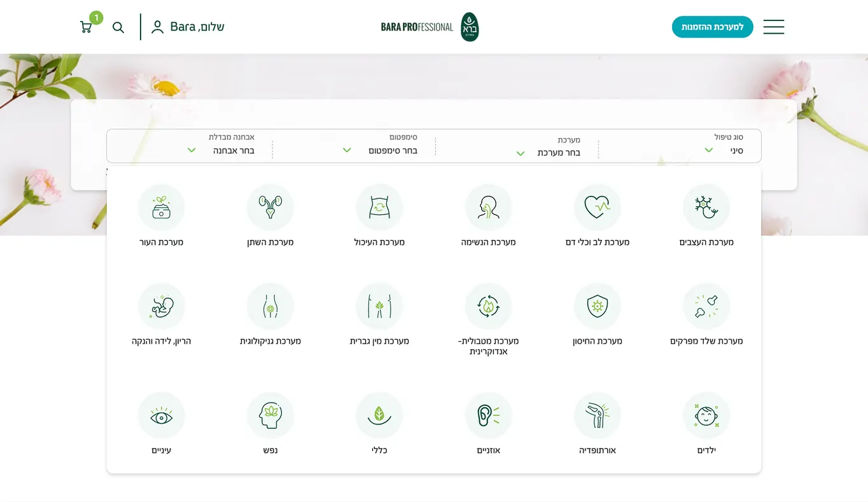Click the מערכת החיסון label text

point(597,341)
